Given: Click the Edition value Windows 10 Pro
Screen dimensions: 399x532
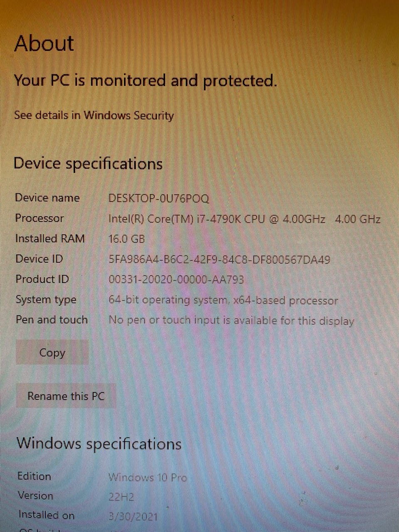Looking at the screenshot, I should tap(148, 477).
